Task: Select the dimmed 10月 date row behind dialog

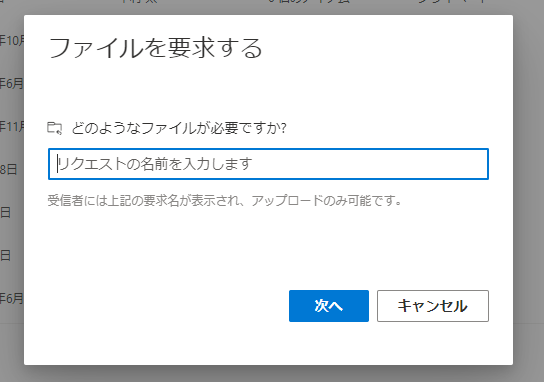Action: [12, 41]
